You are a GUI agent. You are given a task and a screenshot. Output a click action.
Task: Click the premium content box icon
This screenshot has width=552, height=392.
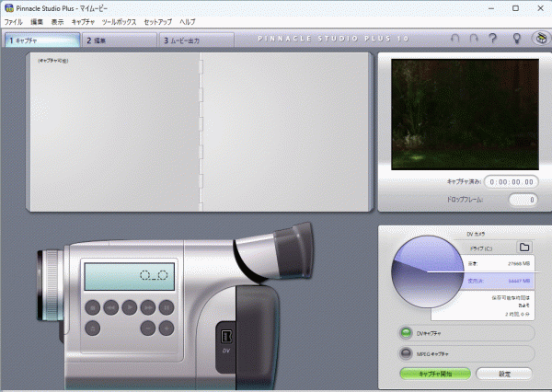541,38
